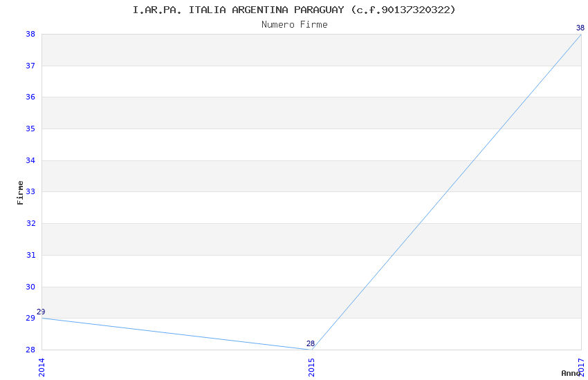
Task: Click the y-axis value 30
Action: pos(30,287)
